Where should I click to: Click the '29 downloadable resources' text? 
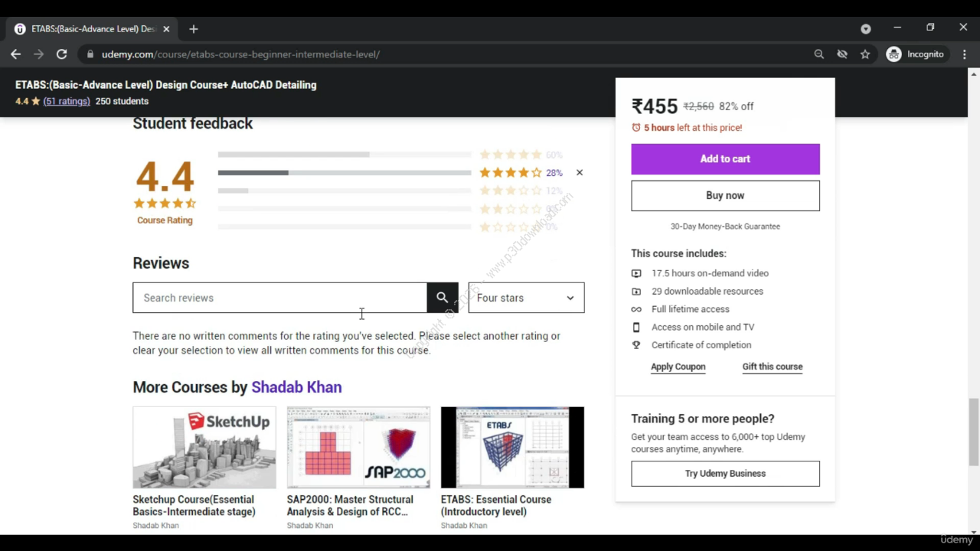click(707, 292)
